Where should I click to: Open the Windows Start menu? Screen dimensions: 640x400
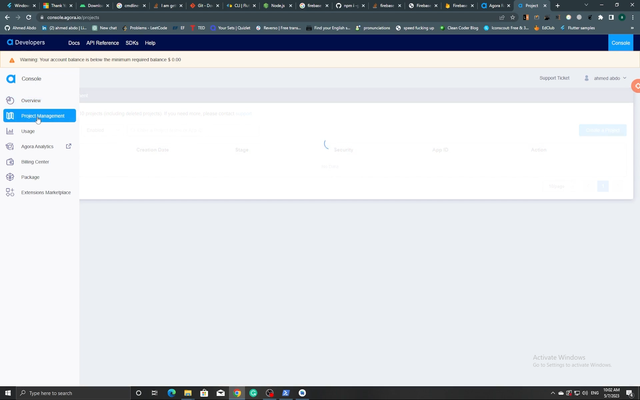[x=8, y=393]
